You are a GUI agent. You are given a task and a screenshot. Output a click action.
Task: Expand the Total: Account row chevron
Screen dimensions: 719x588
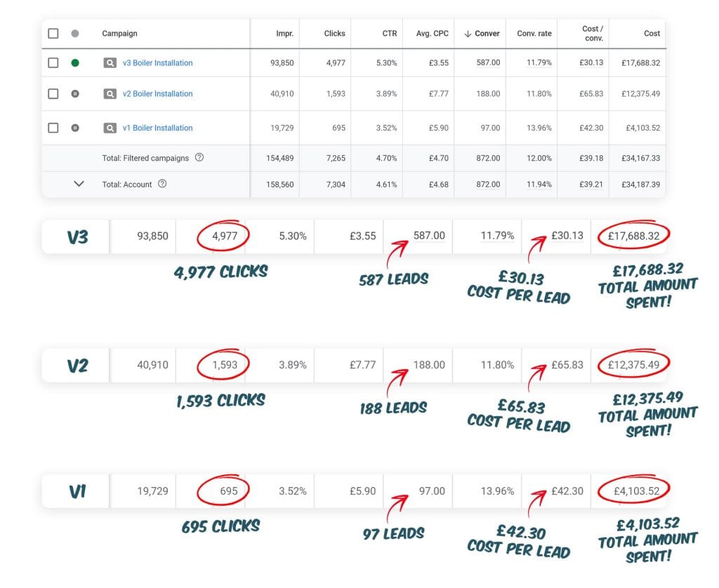79,184
